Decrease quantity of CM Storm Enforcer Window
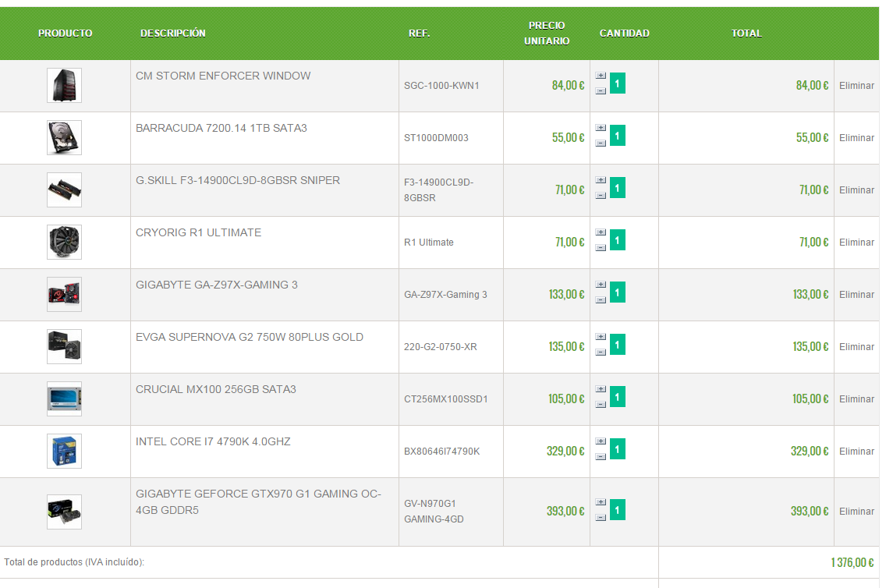Image resolution: width=893 pixels, height=588 pixels. 601,90
